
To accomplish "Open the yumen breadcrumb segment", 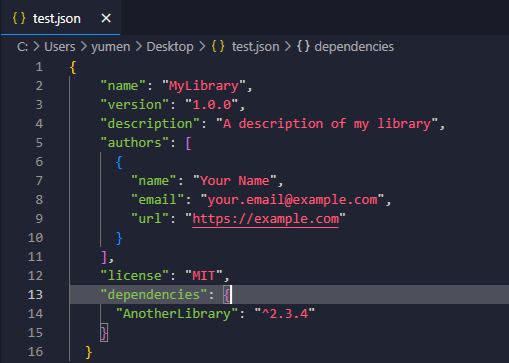I will pyautogui.click(x=111, y=47).
